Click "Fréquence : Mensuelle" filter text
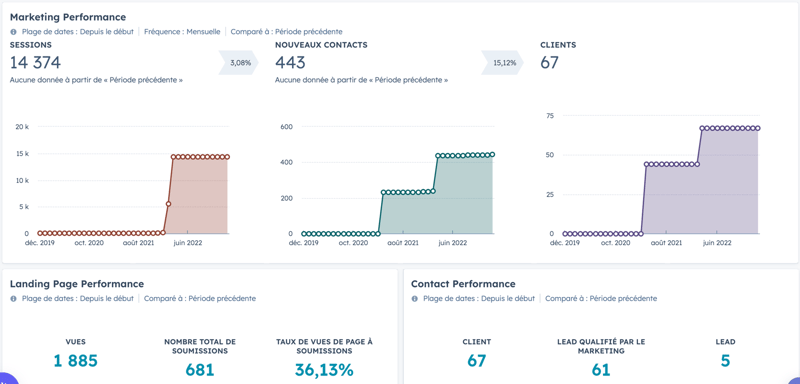The height and width of the screenshot is (384, 800). pyautogui.click(x=182, y=32)
